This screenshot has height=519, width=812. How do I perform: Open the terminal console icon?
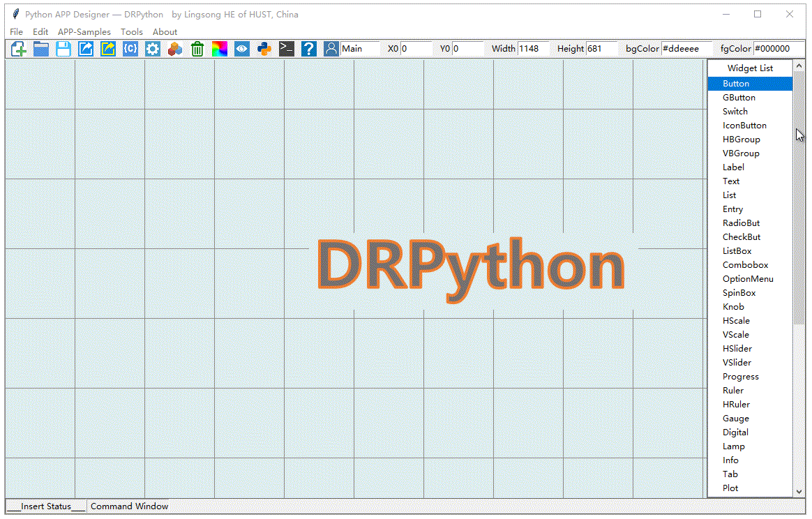pos(287,50)
